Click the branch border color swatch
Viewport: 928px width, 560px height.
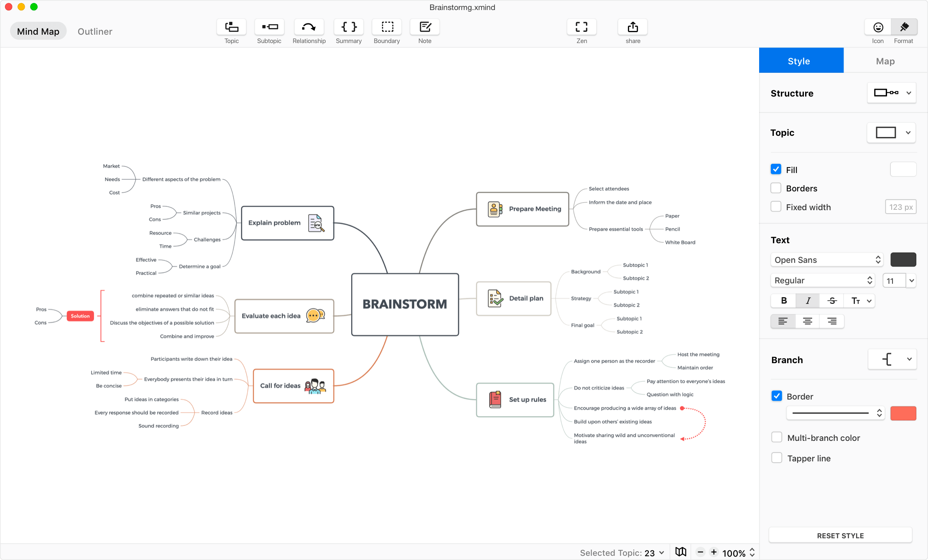coord(903,413)
